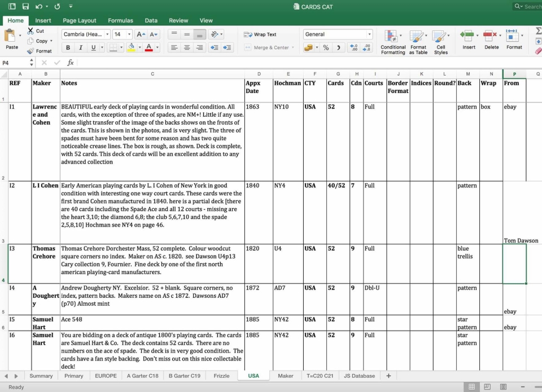The height and width of the screenshot is (392, 542).
Task: Open Conditional Formatting menu
Action: tap(393, 42)
